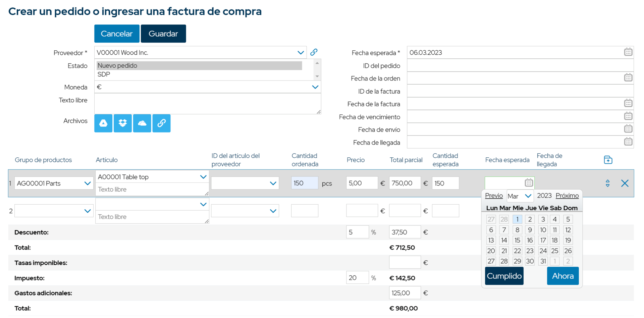The image size is (644, 318).
Task: Select day 31 in the calendar
Action: point(543,261)
